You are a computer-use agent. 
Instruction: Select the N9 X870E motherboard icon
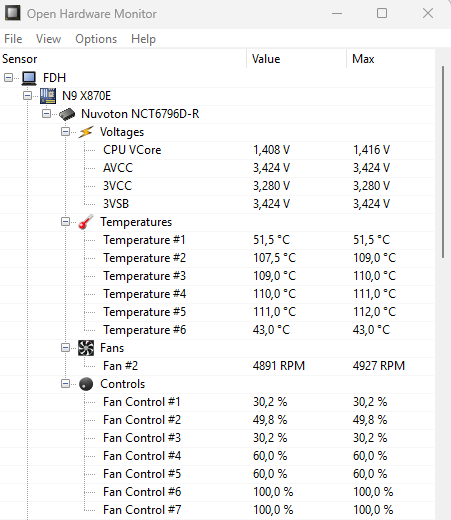click(x=48, y=96)
